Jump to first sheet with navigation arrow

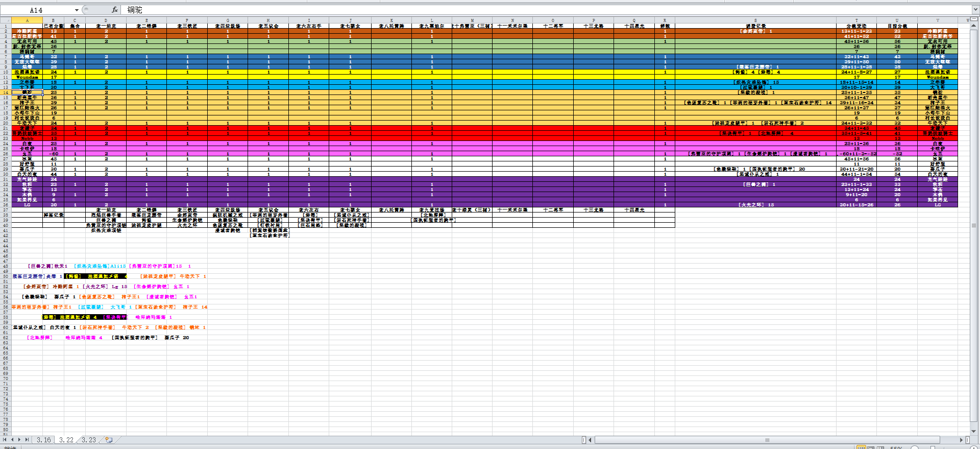5,440
